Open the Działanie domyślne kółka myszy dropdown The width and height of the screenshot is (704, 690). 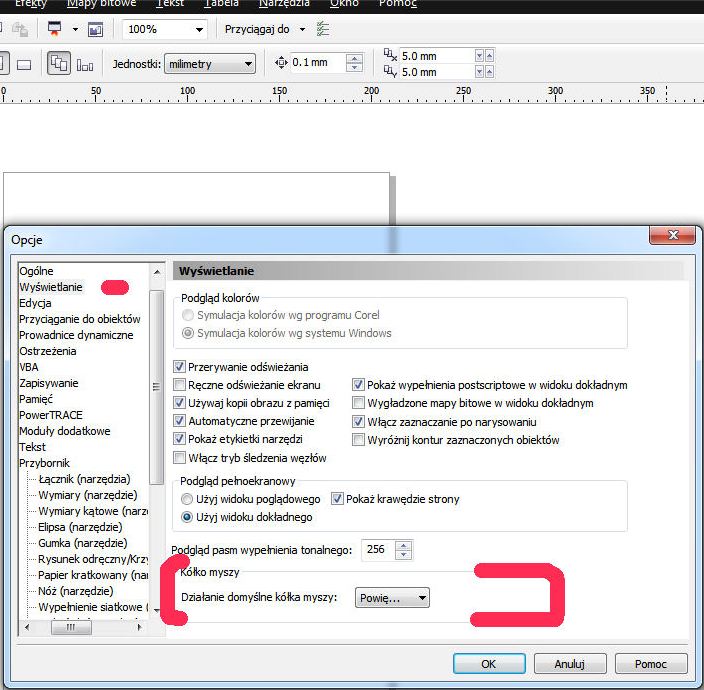click(x=394, y=598)
